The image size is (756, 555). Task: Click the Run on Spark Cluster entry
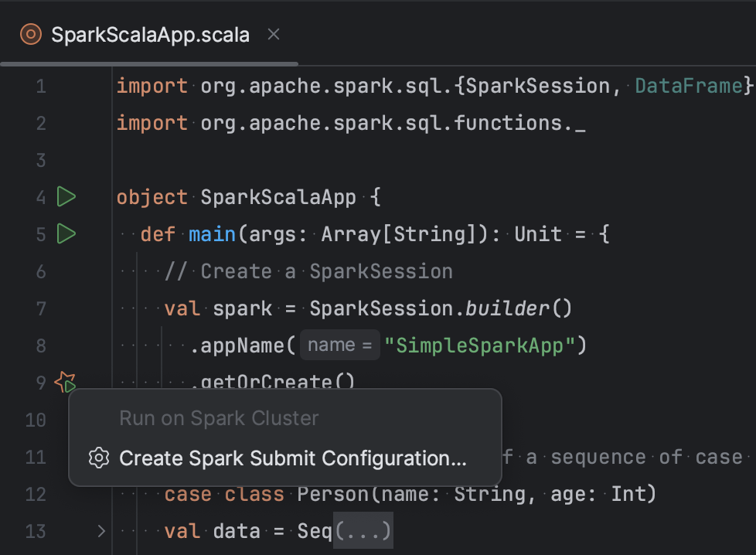(219, 418)
